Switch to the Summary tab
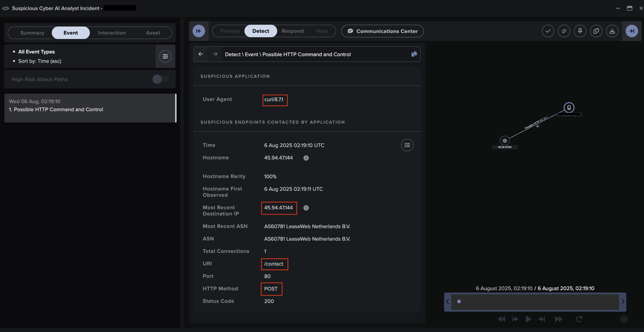Image resolution: width=644 pixels, height=332 pixels. click(x=32, y=33)
